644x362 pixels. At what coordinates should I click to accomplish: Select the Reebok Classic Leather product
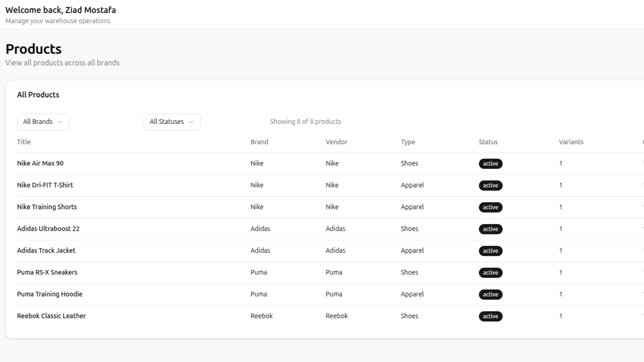pos(51,316)
